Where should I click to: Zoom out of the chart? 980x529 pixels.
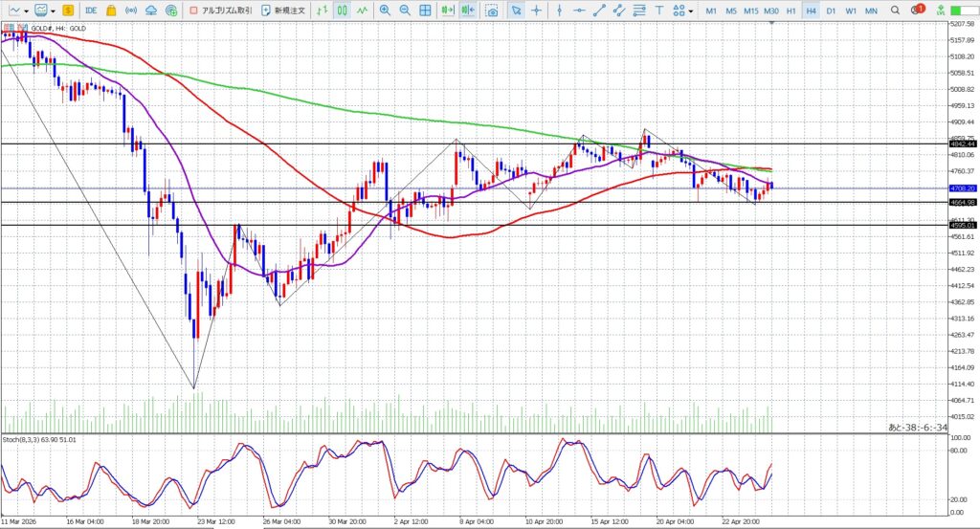[405, 11]
